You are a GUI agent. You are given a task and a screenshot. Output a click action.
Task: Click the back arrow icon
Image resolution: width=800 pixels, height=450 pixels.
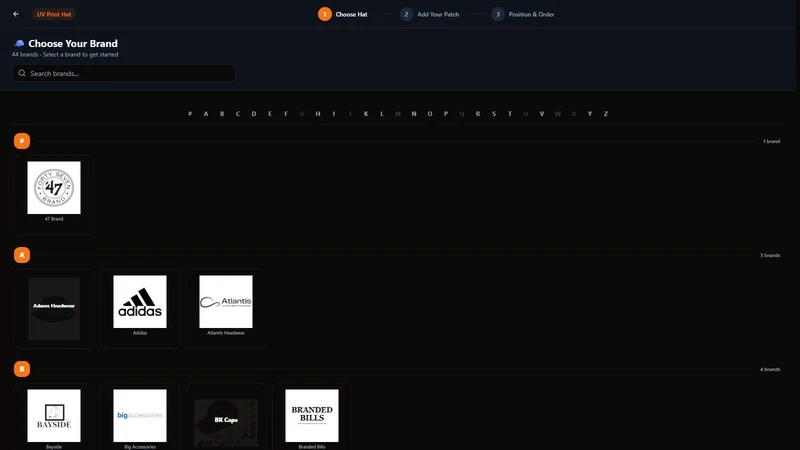pos(16,14)
